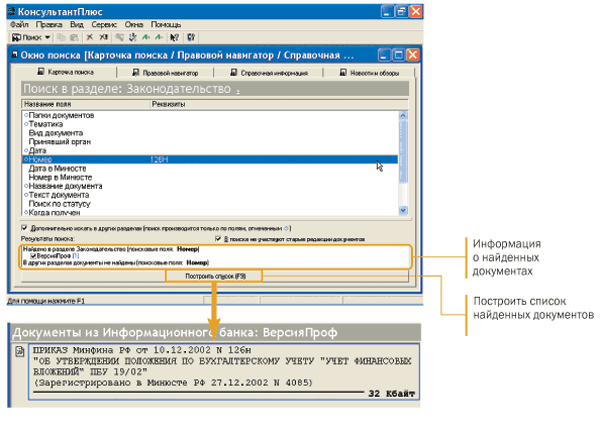The width and height of the screenshot is (600, 436).
Task: Open the Окна menu
Action: 134,24
